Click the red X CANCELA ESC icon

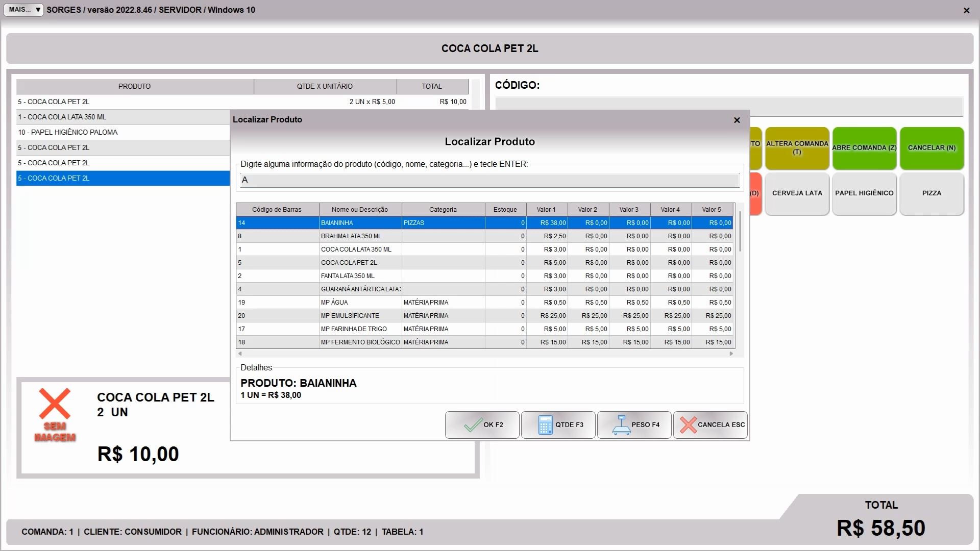click(688, 424)
